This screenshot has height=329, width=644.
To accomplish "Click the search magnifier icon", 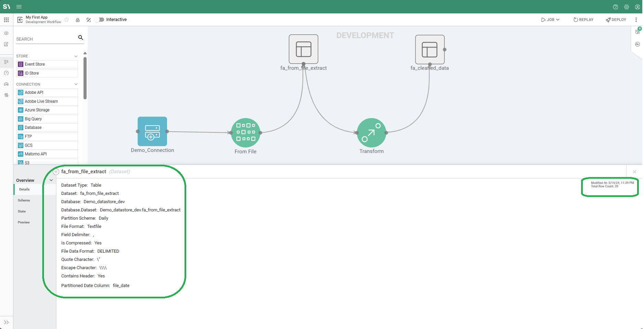I will (81, 37).
